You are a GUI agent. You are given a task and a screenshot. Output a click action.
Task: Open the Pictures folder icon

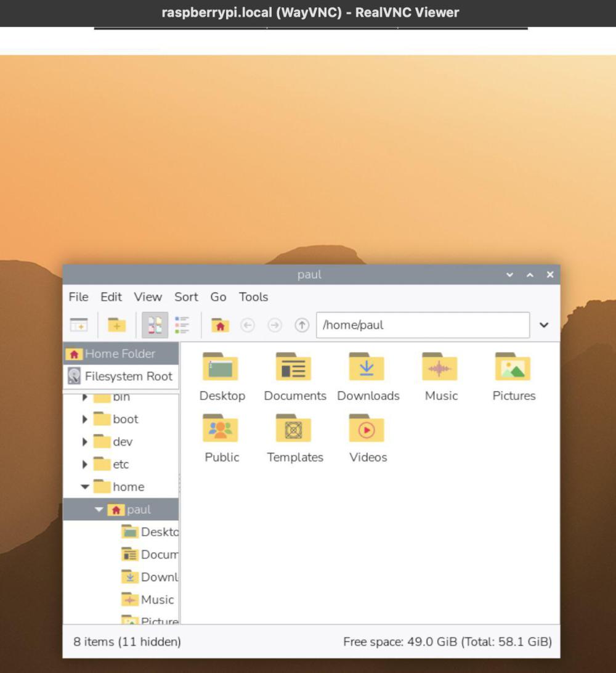pyautogui.click(x=513, y=368)
